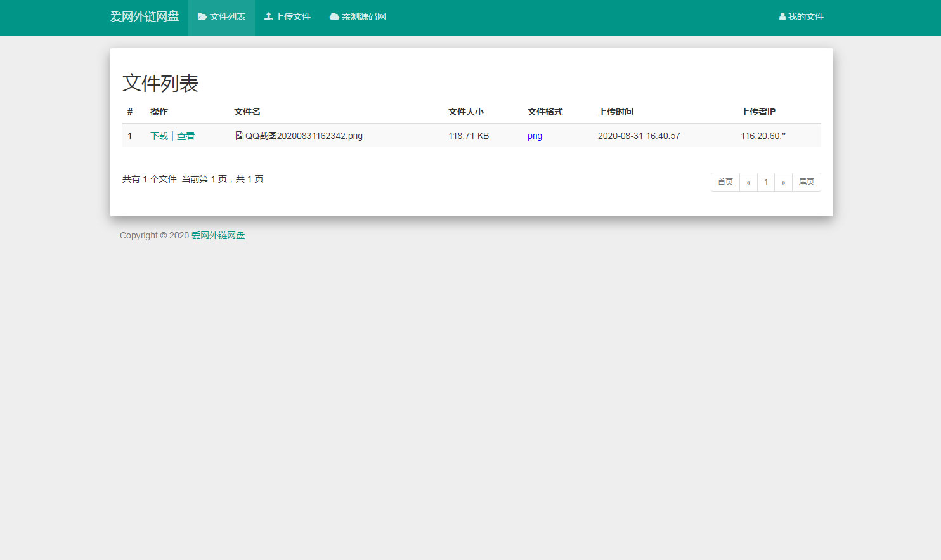Click the 下载 link for the file
Image resolution: width=941 pixels, height=560 pixels.
tap(159, 135)
